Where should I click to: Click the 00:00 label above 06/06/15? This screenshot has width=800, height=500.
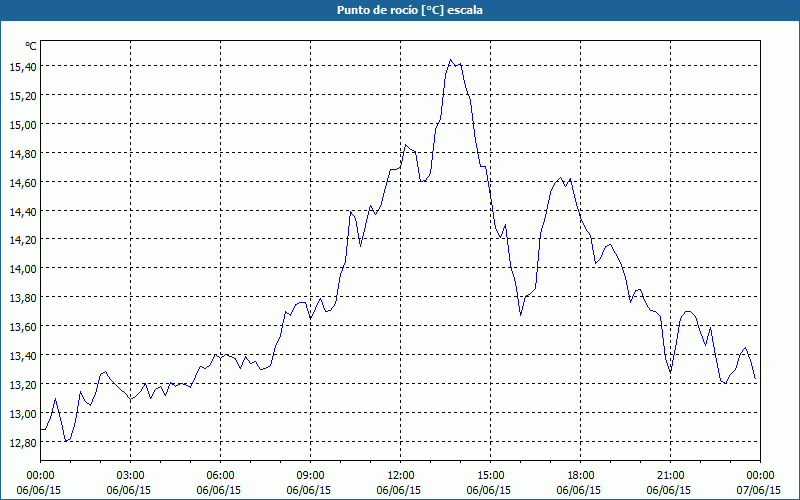click(40, 476)
